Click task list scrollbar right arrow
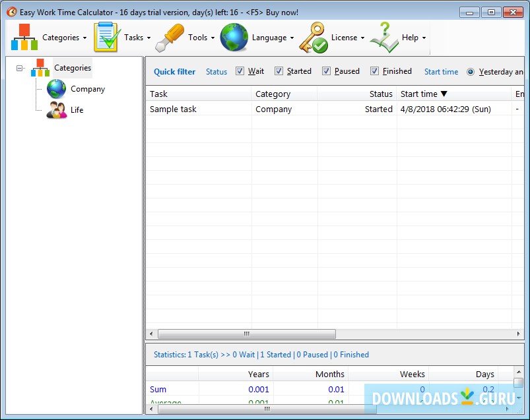 [519, 334]
